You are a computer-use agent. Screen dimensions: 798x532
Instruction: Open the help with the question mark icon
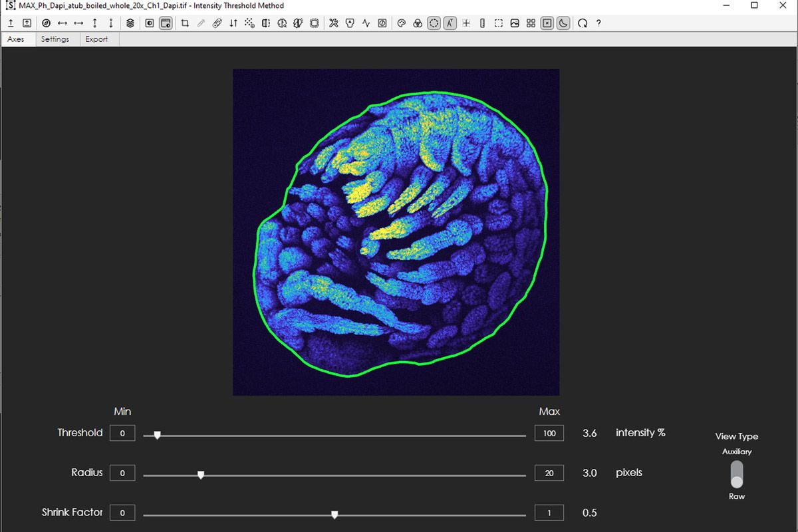pos(598,23)
